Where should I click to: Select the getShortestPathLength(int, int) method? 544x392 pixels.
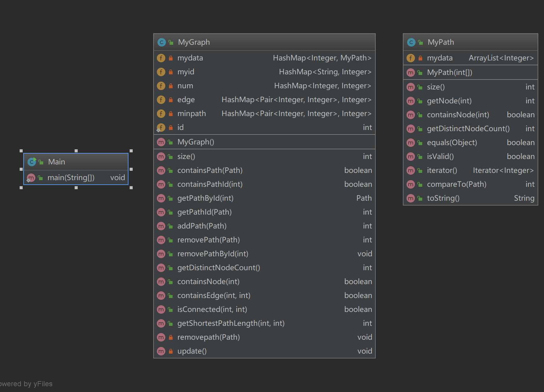(x=264, y=323)
